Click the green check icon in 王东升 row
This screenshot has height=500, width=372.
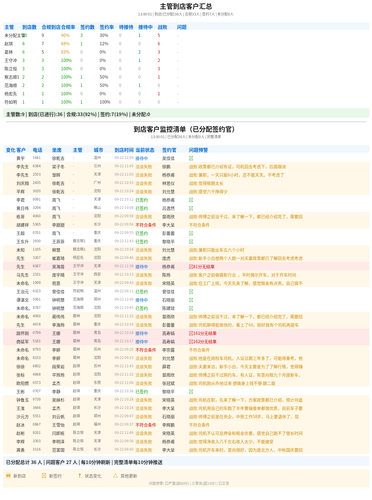(x=191, y=242)
